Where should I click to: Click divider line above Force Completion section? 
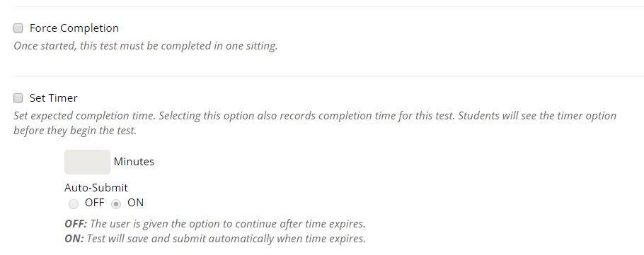pyautogui.click(x=328, y=6)
